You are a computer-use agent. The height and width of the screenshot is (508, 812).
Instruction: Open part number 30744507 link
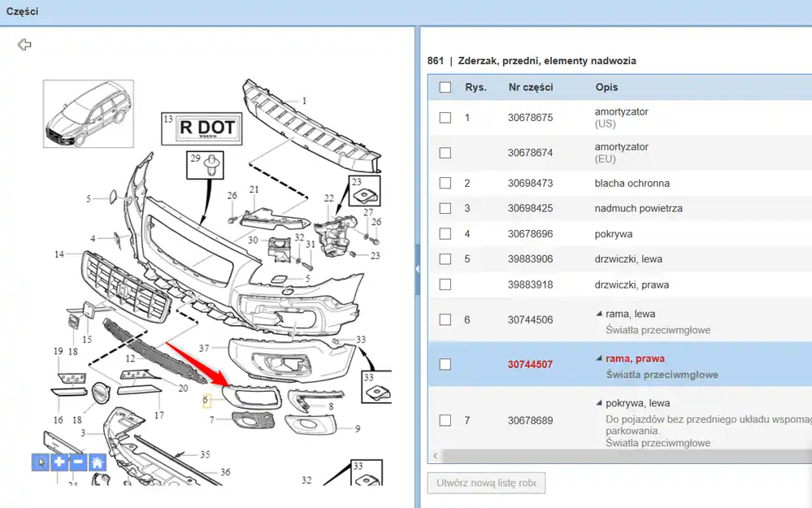(530, 364)
